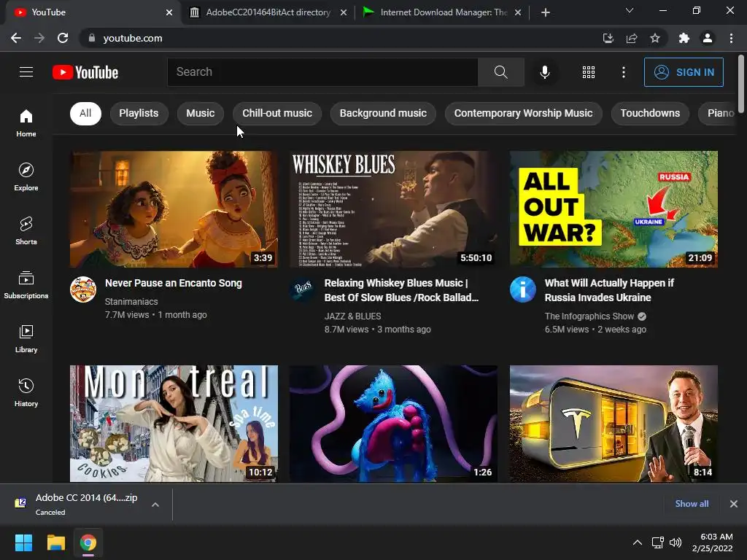The width and height of the screenshot is (747, 560).
Task: Switch to the YouTube browser tab
Action: click(93, 12)
